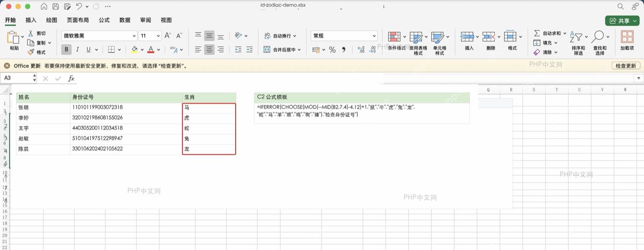Click the Copy icon
Screen dimensions: 644x250
coord(31,43)
